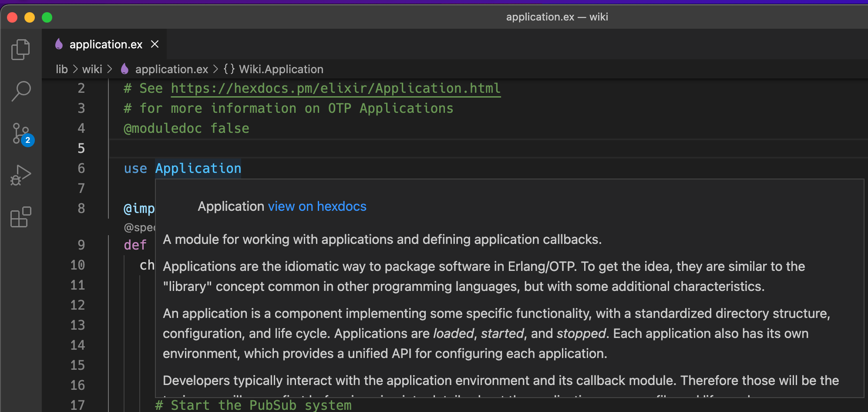Click the Elixir drop icon on the file tab
Screen dimensions: 868x412
pos(60,44)
